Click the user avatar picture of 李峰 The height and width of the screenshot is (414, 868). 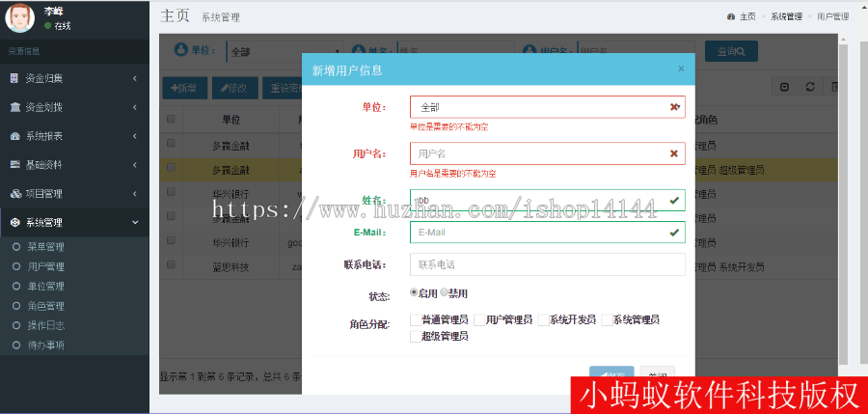point(19,17)
